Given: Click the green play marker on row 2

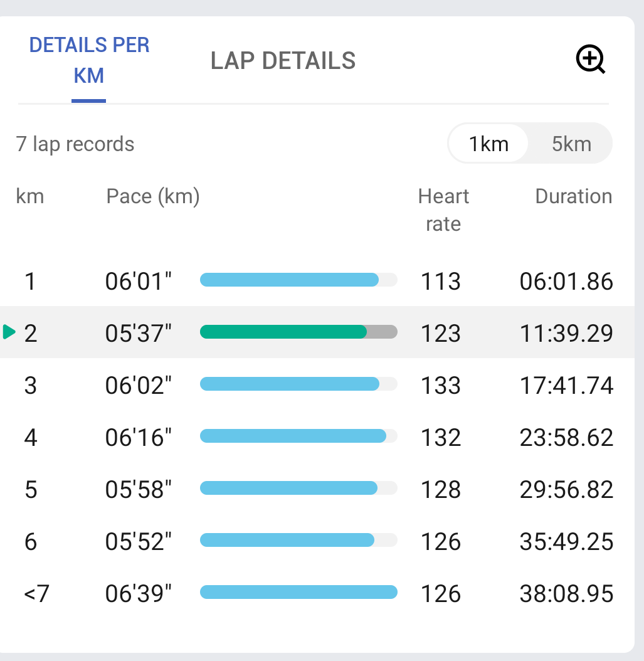Looking at the screenshot, I should tap(9, 332).
